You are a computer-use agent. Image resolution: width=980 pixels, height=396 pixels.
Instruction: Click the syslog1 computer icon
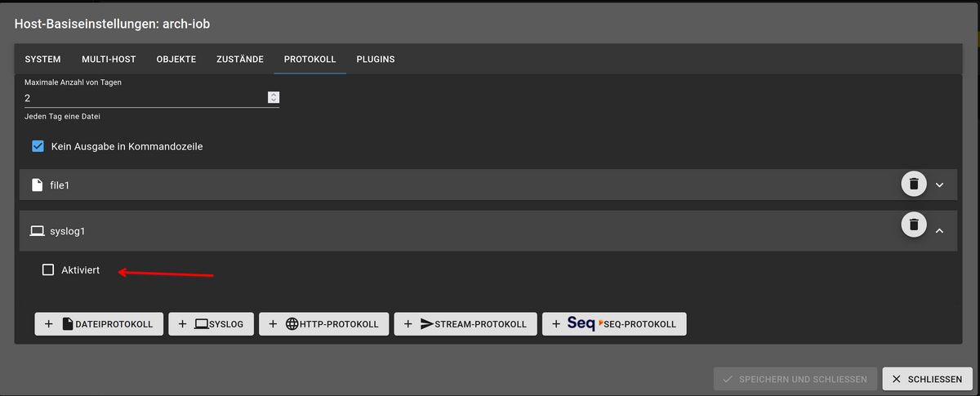(37, 231)
